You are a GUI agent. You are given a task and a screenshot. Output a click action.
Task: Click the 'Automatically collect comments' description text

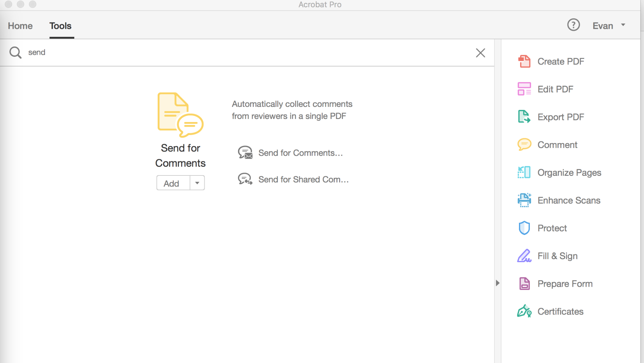click(x=292, y=110)
